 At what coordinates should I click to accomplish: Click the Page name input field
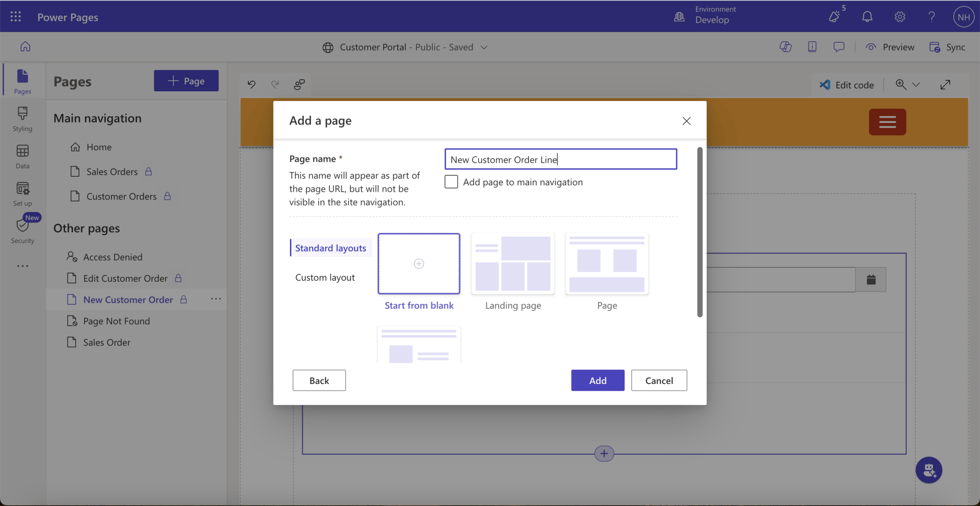tap(560, 159)
